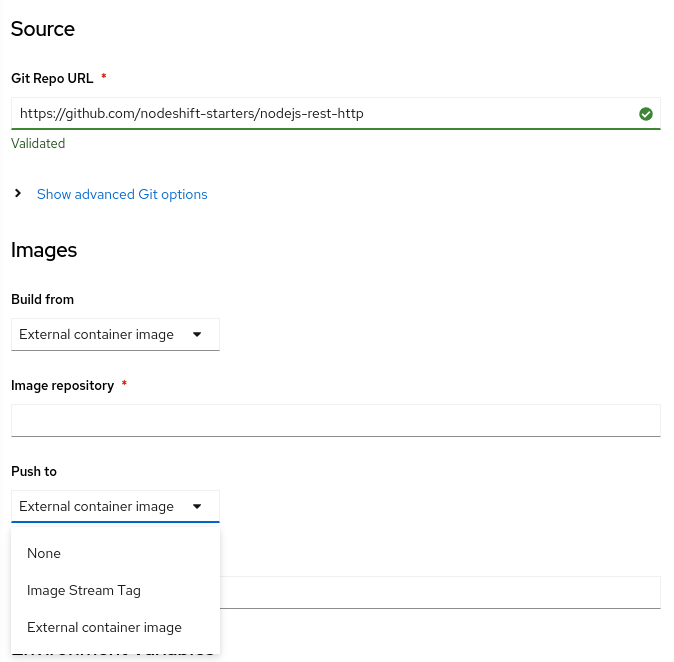The image size is (674, 662).
Task: Click the Images heading
Action: 44,250
